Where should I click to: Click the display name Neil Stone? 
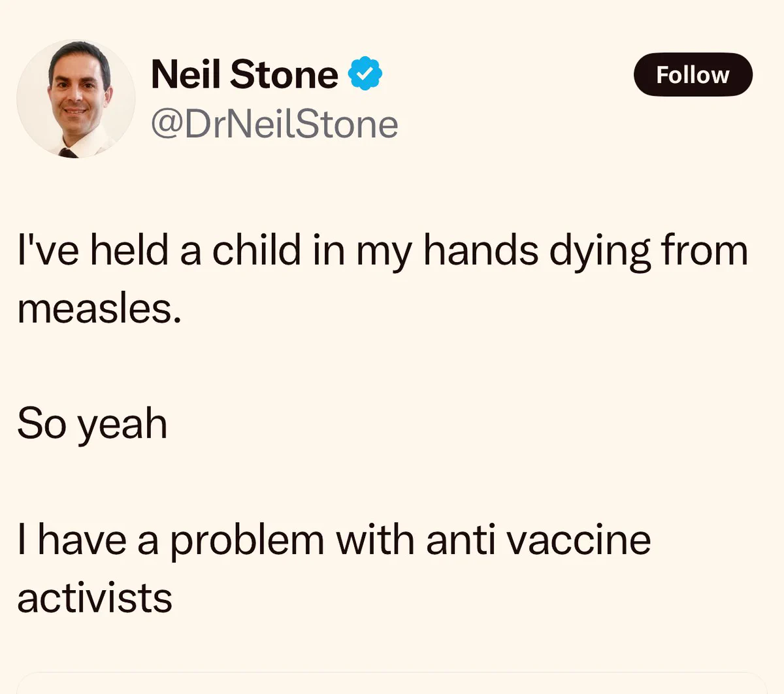pos(244,74)
